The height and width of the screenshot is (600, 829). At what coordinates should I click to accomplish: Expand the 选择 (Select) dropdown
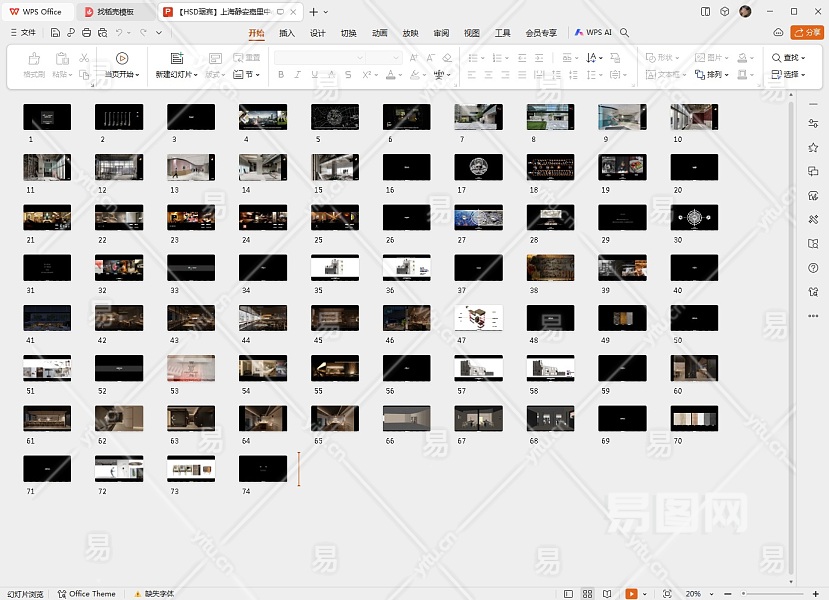click(789, 74)
